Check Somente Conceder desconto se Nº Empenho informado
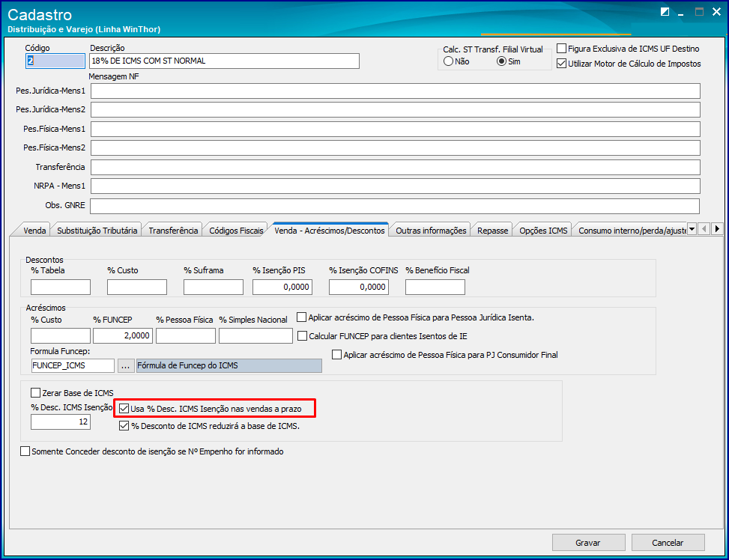The height and width of the screenshot is (560, 729). click(x=152, y=451)
